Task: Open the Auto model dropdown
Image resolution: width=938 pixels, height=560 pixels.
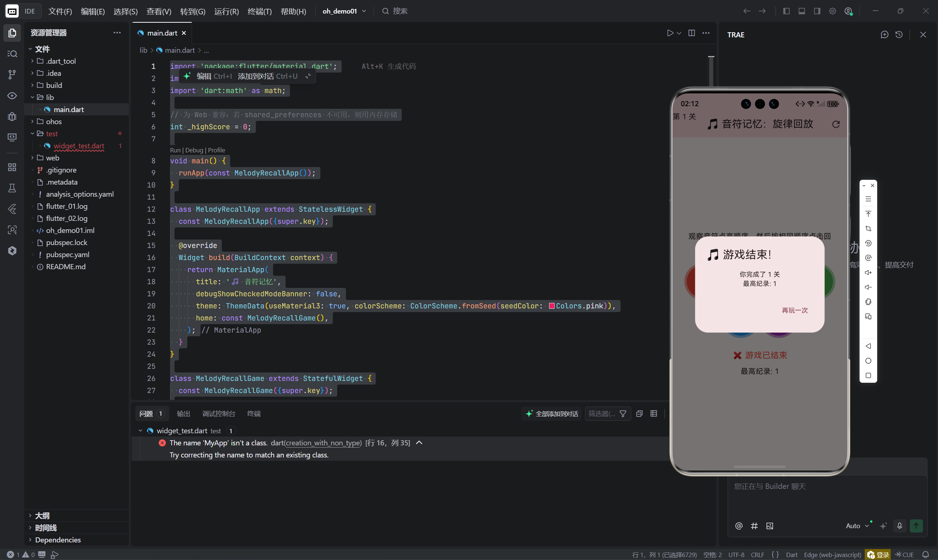Action: 856,526
